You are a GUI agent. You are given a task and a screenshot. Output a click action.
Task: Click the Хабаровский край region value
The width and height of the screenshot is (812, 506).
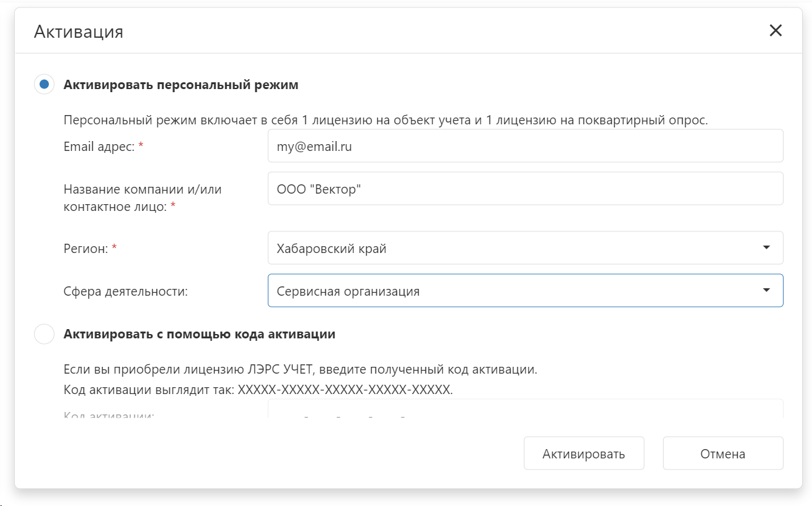(332, 249)
